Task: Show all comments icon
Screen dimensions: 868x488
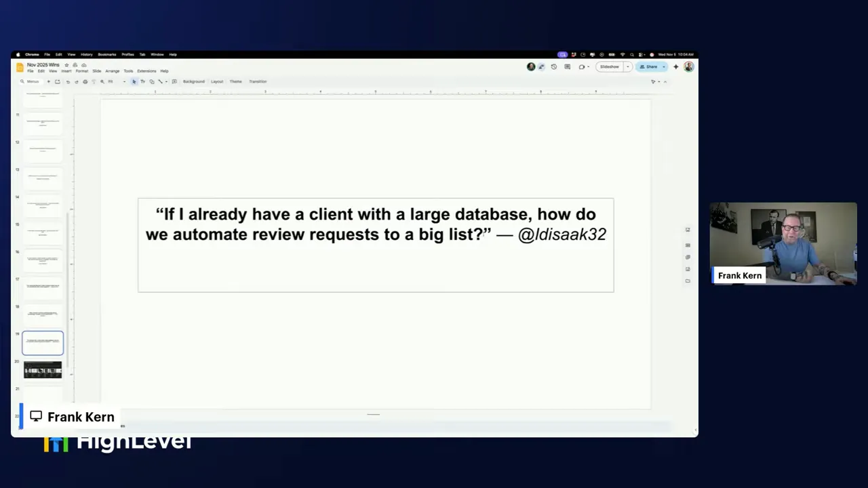Action: click(x=568, y=66)
